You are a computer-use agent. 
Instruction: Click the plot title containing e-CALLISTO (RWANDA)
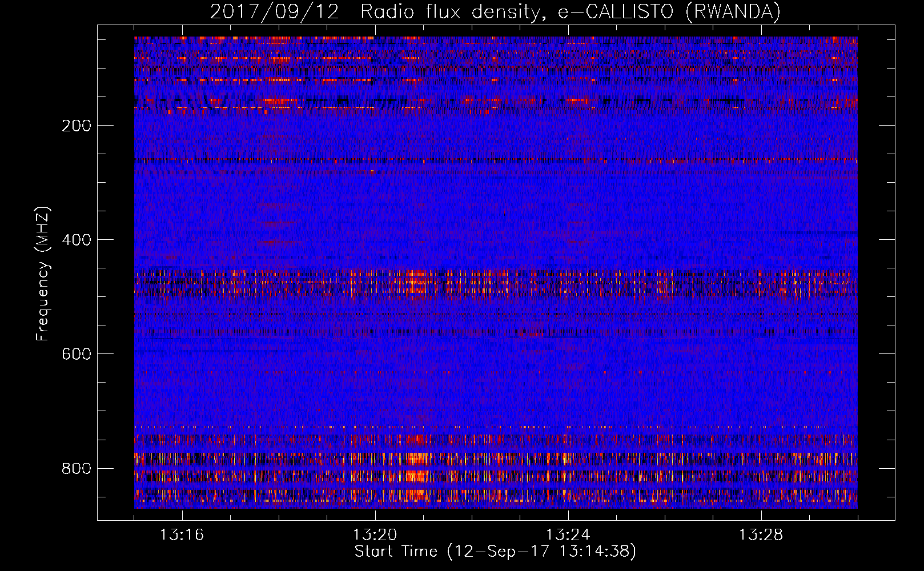(495, 11)
